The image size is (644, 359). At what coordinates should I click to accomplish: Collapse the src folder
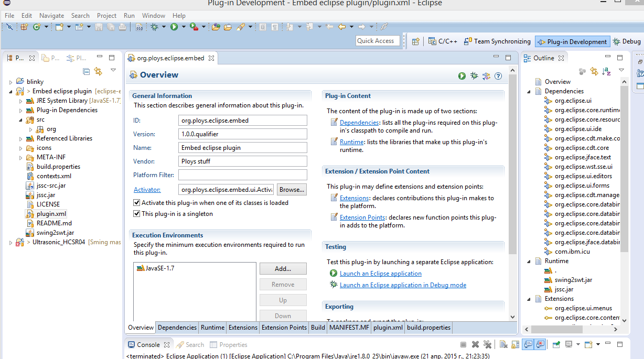point(20,119)
